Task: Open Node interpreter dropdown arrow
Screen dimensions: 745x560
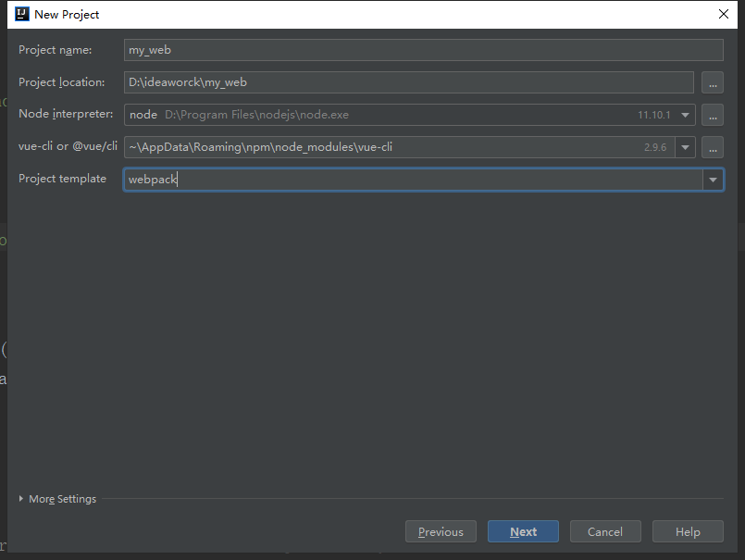Action: (x=685, y=115)
